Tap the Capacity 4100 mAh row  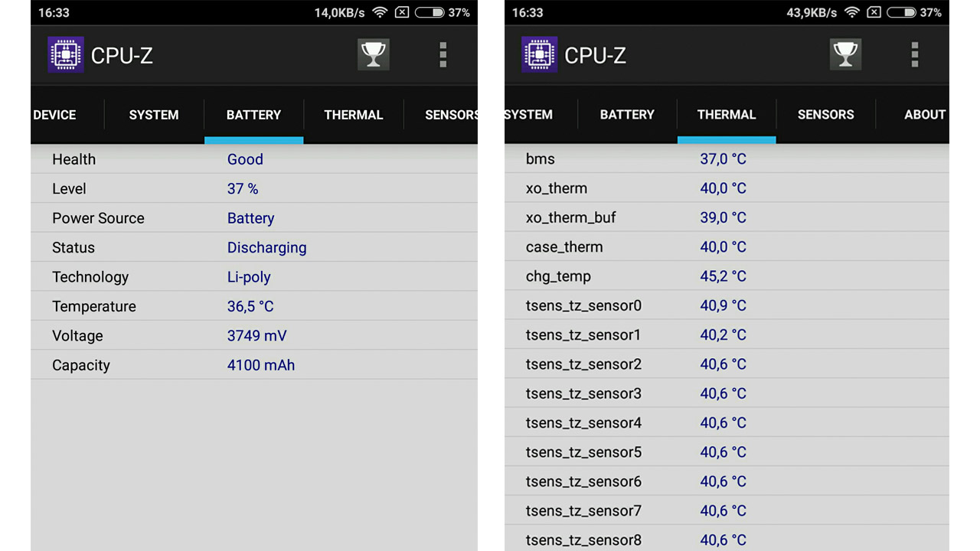click(x=253, y=365)
